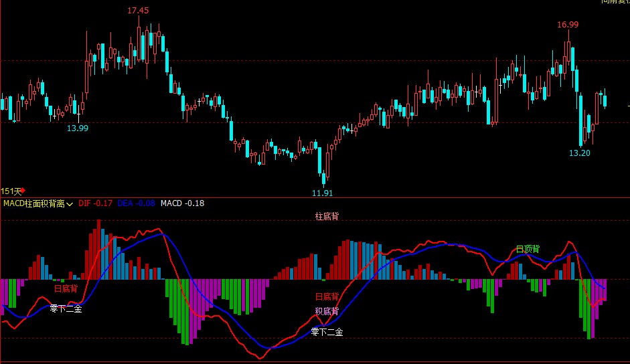Click the 积底背 signal label

(x=327, y=311)
